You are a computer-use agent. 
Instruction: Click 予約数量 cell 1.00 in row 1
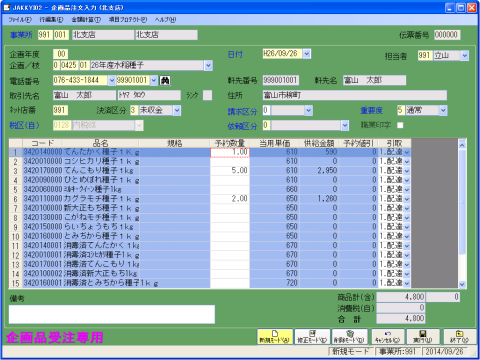(x=230, y=152)
